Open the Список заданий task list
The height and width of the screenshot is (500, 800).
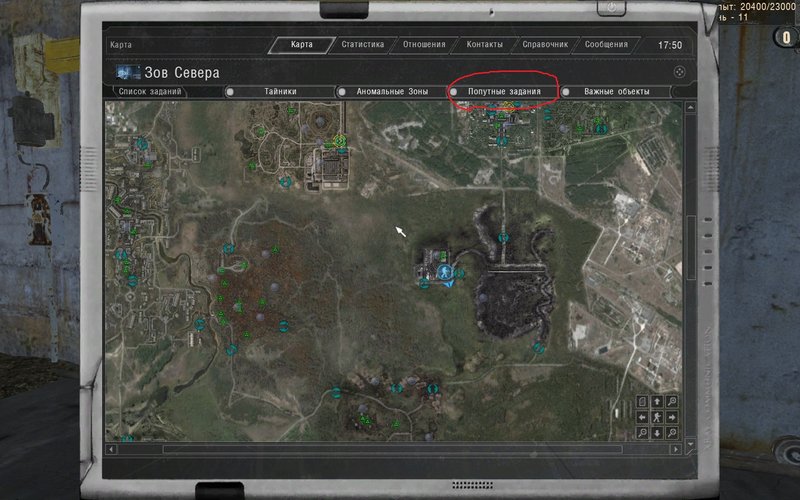click(150, 92)
